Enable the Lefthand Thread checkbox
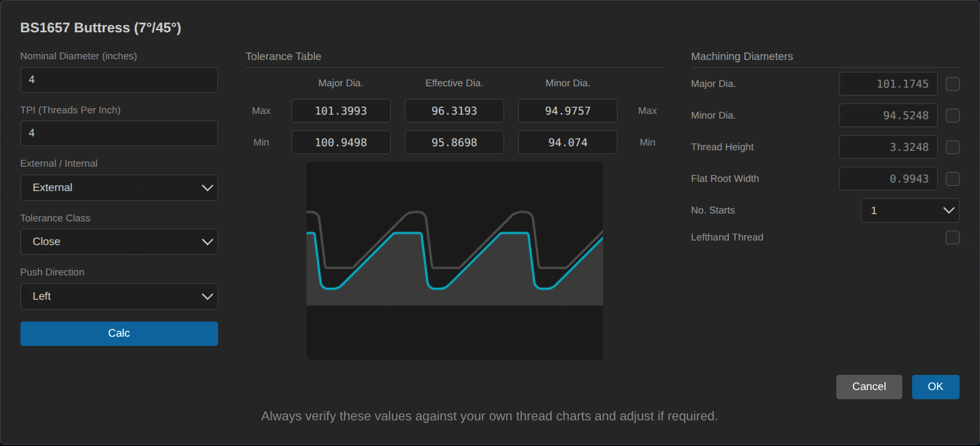Image resolution: width=980 pixels, height=446 pixels. pos(952,238)
